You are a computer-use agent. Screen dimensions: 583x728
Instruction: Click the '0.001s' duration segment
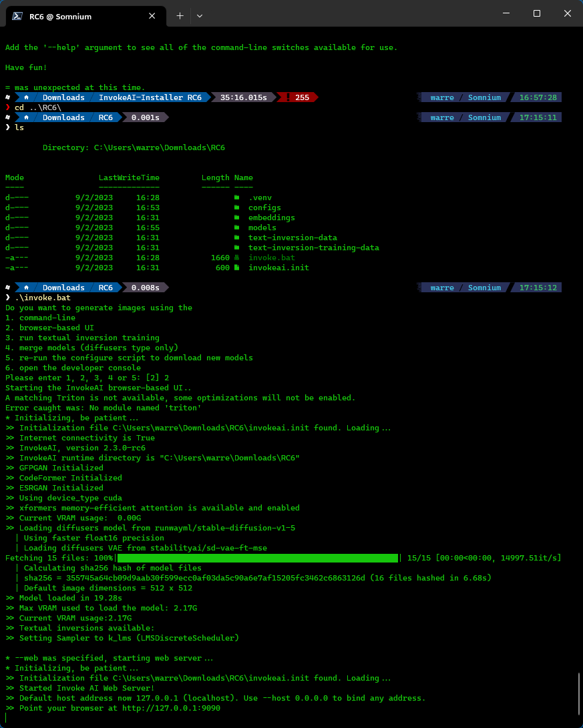point(146,117)
